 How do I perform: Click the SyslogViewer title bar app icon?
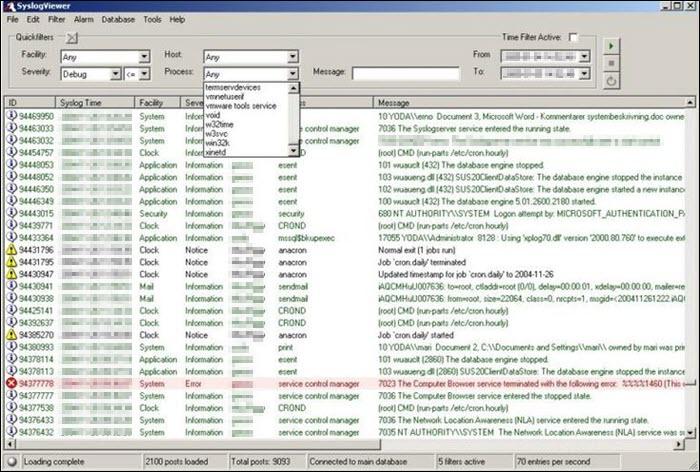point(8,6)
